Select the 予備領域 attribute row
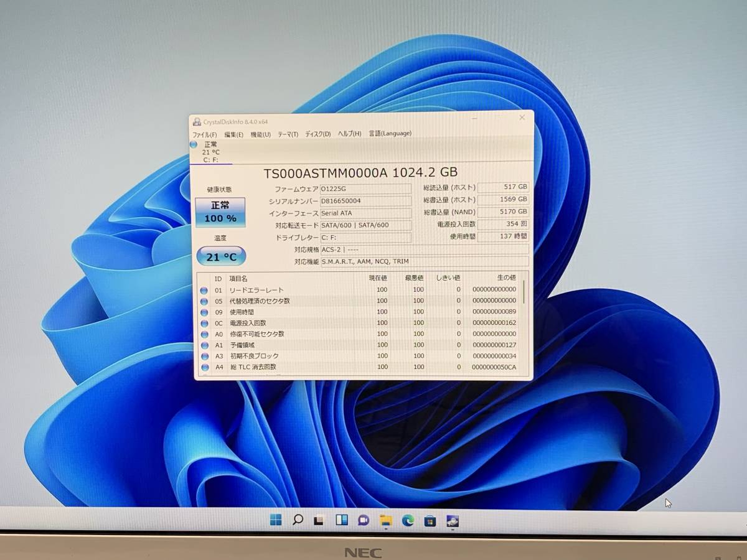Viewport: 747px width, 560px height. click(359, 345)
